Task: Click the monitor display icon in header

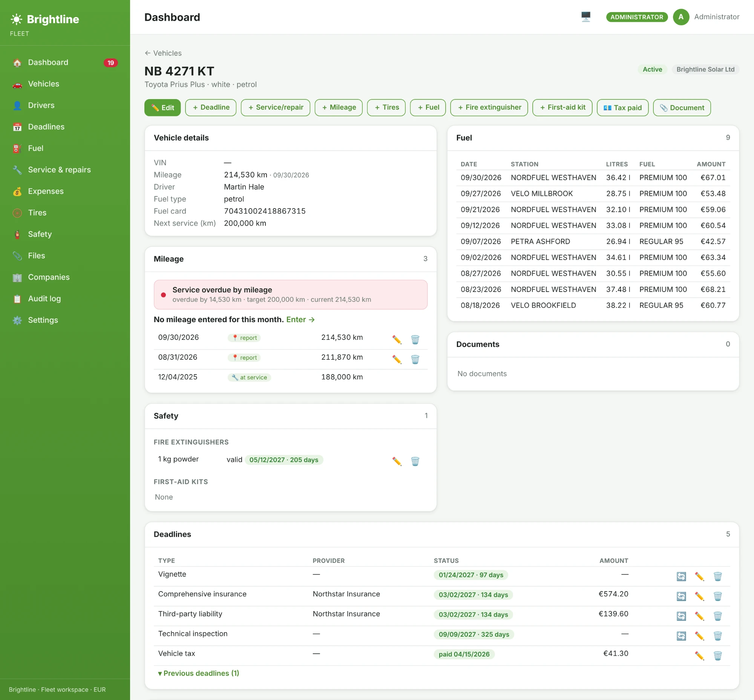Action: [x=586, y=17]
